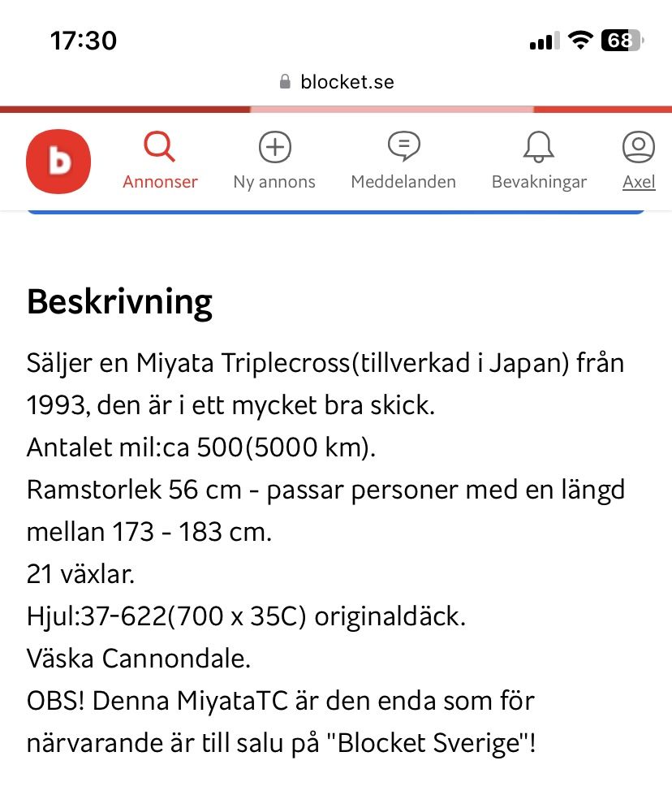
Task: Tap the Ny annons plus icon
Action: [x=274, y=147]
